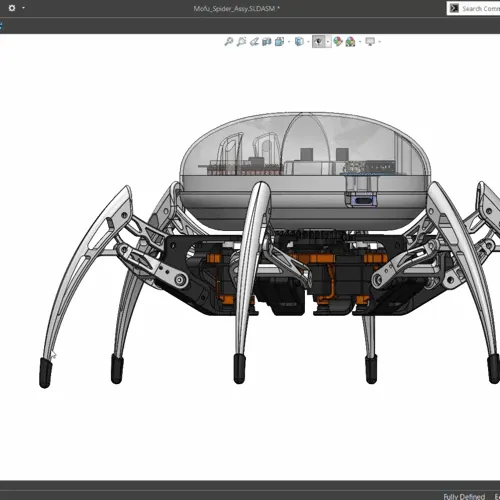Image resolution: width=500 pixels, height=500 pixels.
Task: Select the Zoom to Area tool
Action: pyautogui.click(x=241, y=42)
